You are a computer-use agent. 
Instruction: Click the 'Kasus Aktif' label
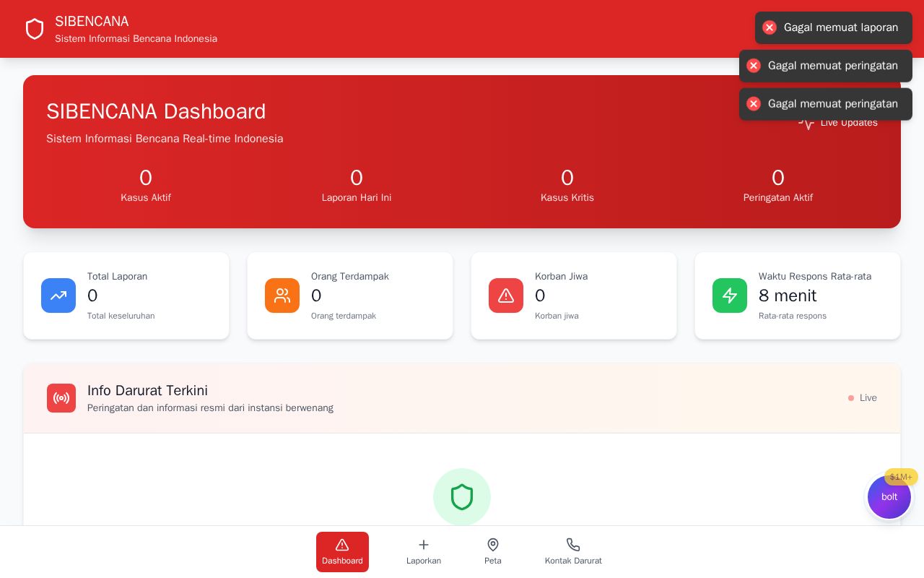tap(146, 198)
